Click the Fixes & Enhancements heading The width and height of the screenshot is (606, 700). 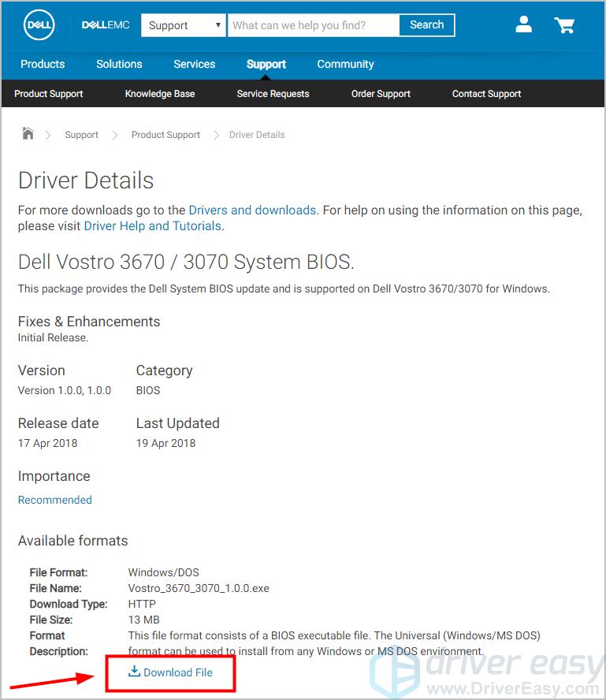89,322
